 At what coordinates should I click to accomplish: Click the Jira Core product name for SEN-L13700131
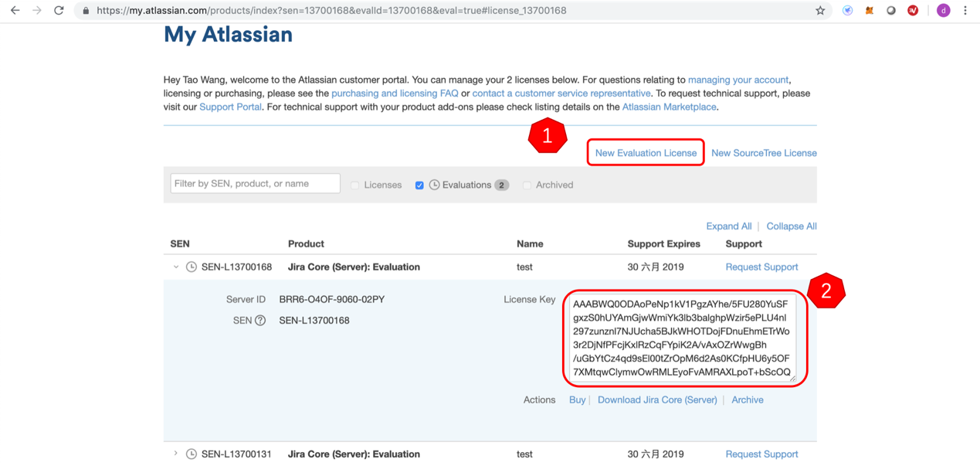354,454
